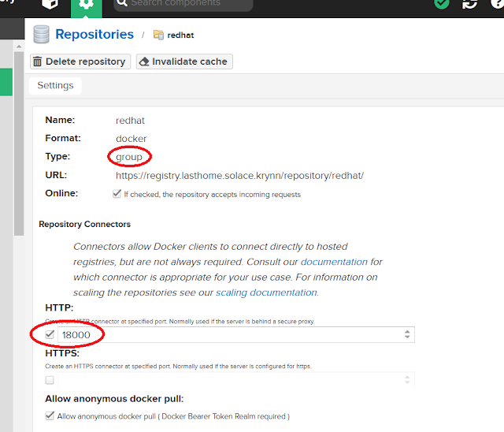Open the Administration gear icon

click(86, 6)
